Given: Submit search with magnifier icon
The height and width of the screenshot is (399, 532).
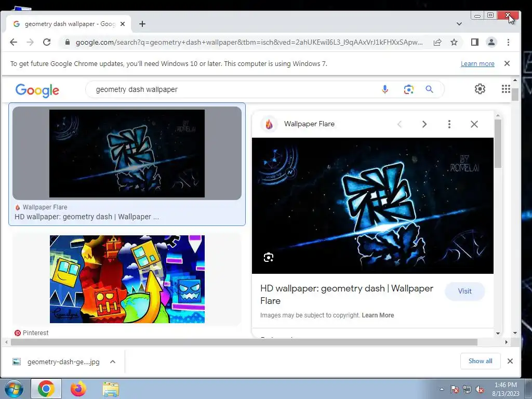Looking at the screenshot, I should [429, 89].
